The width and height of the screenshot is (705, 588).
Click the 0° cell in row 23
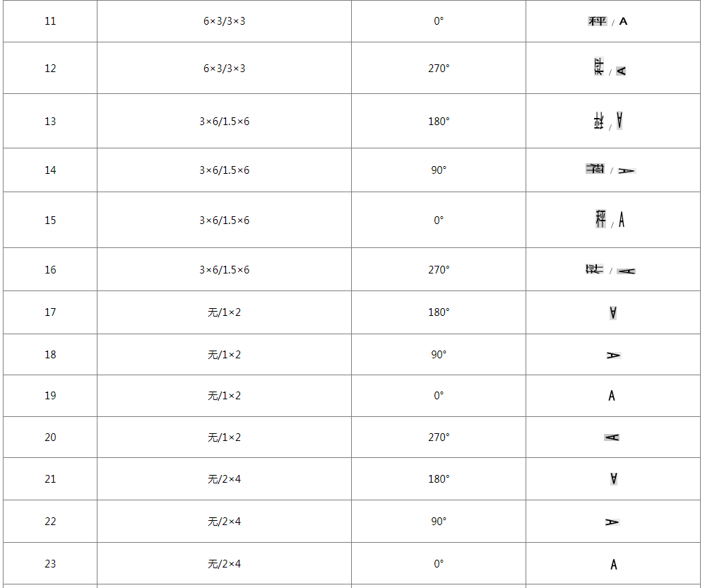[438, 564]
